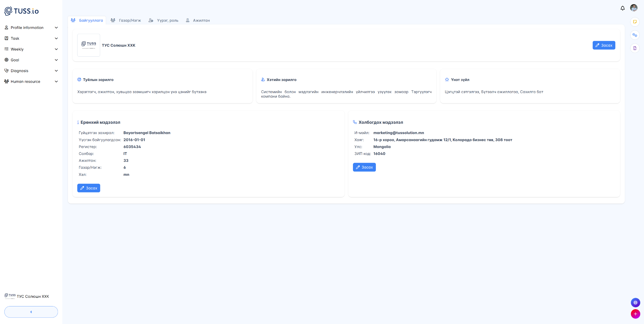
Task: Expand the Task section chevron
Action: point(56,38)
